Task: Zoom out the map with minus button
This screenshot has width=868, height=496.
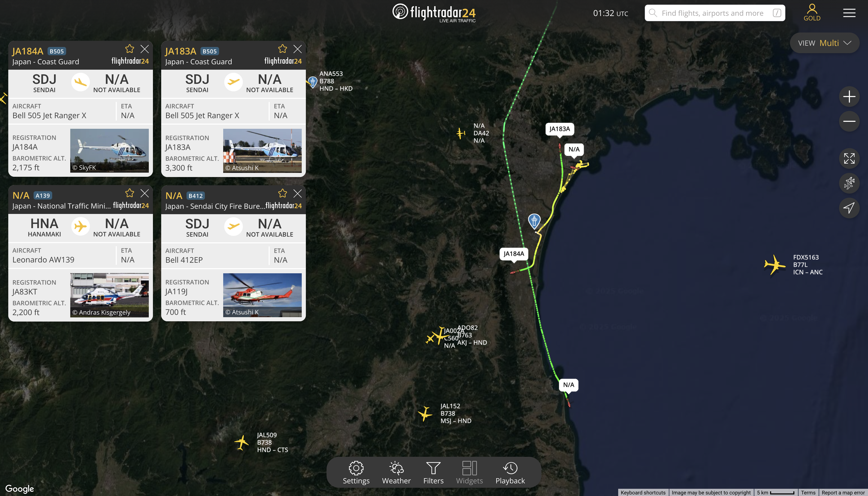Action: click(849, 121)
